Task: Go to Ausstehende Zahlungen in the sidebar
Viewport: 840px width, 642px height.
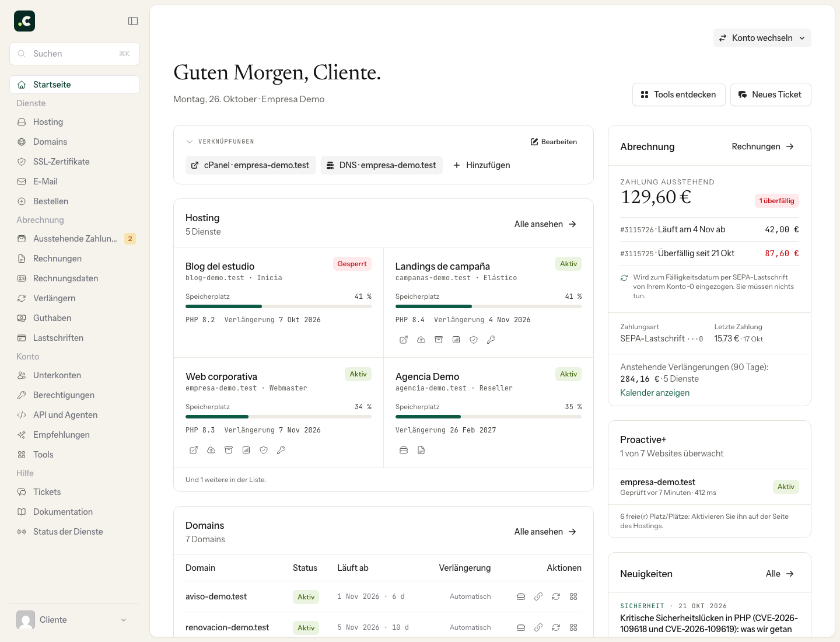Action: [x=75, y=239]
